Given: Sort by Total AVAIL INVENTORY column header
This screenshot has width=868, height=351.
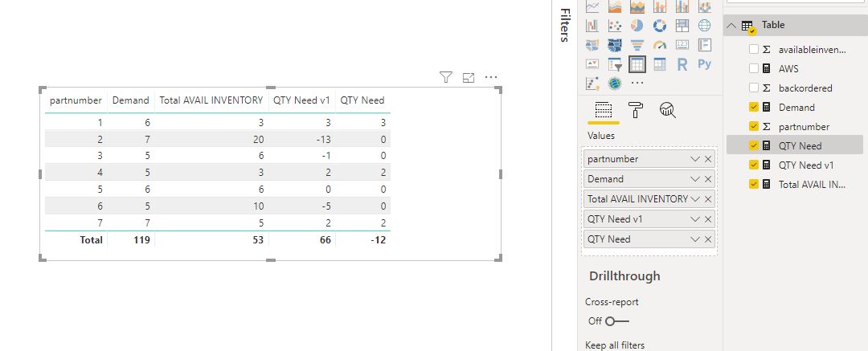Looking at the screenshot, I should [211, 100].
